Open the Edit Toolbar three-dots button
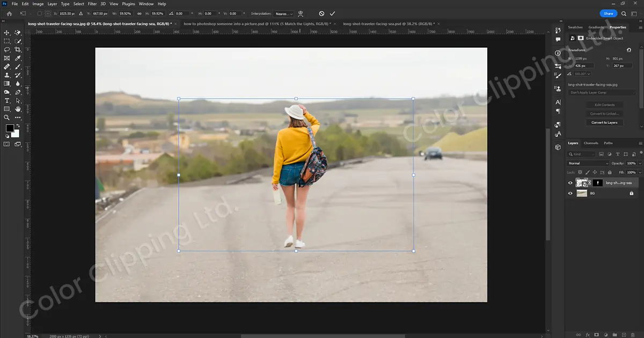The image size is (644, 338). pyautogui.click(x=18, y=117)
